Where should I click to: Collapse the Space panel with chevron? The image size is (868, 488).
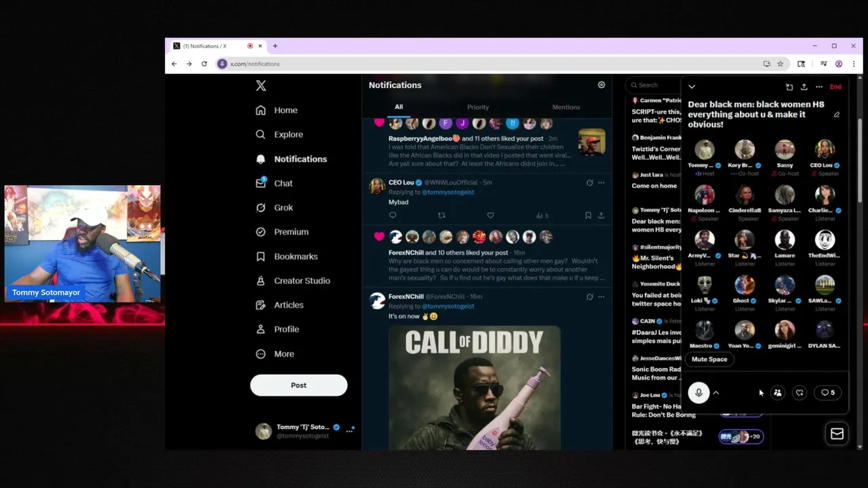[692, 87]
